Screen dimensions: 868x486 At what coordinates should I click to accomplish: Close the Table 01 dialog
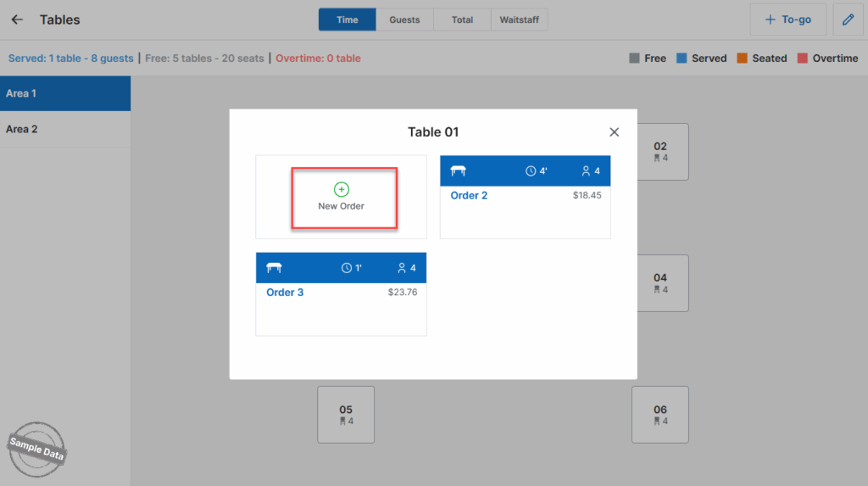pos(615,132)
